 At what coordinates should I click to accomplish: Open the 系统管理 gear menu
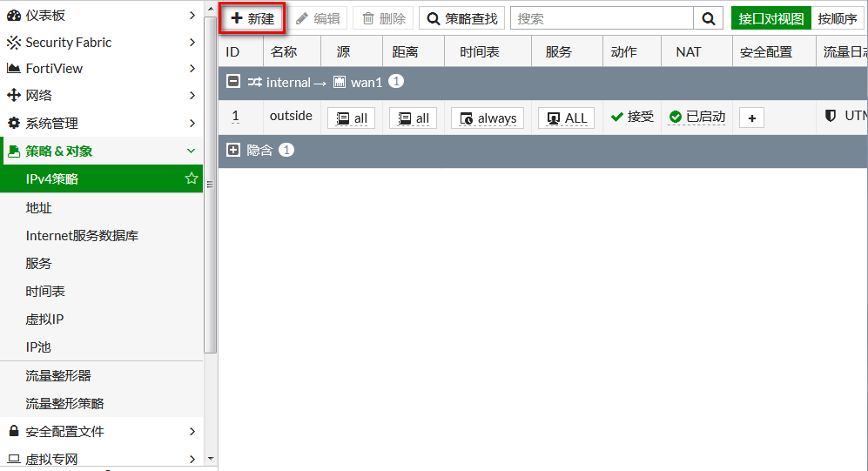(x=101, y=123)
